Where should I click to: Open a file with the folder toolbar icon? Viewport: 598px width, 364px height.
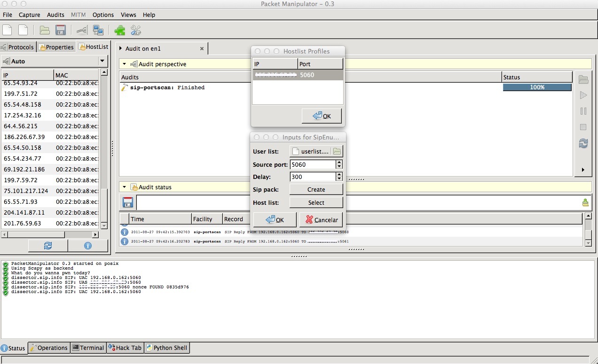45,31
